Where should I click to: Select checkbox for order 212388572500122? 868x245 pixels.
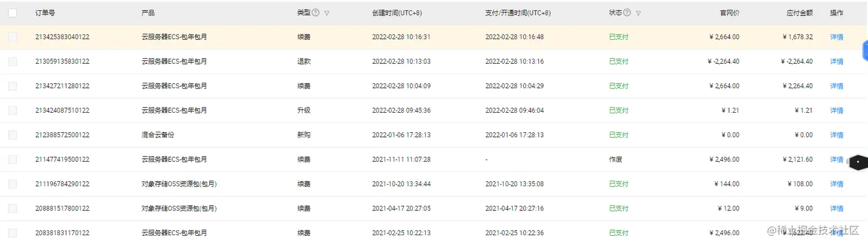pos(13,135)
